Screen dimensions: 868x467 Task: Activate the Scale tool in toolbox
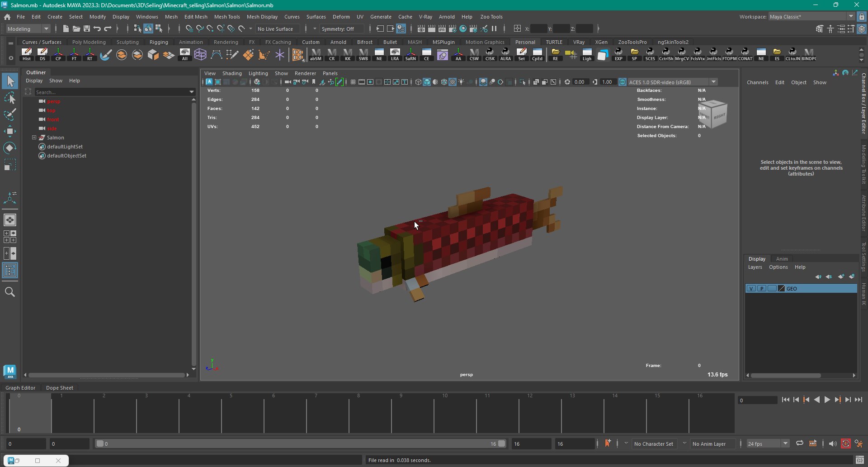click(10, 164)
